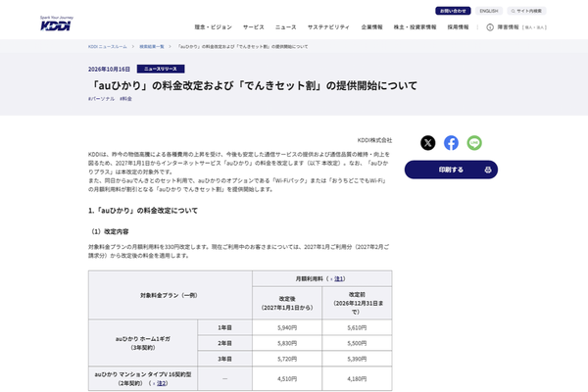This screenshot has height=392, width=588.
Task: Click the 2026年10月16日 date text
Action: coord(109,69)
